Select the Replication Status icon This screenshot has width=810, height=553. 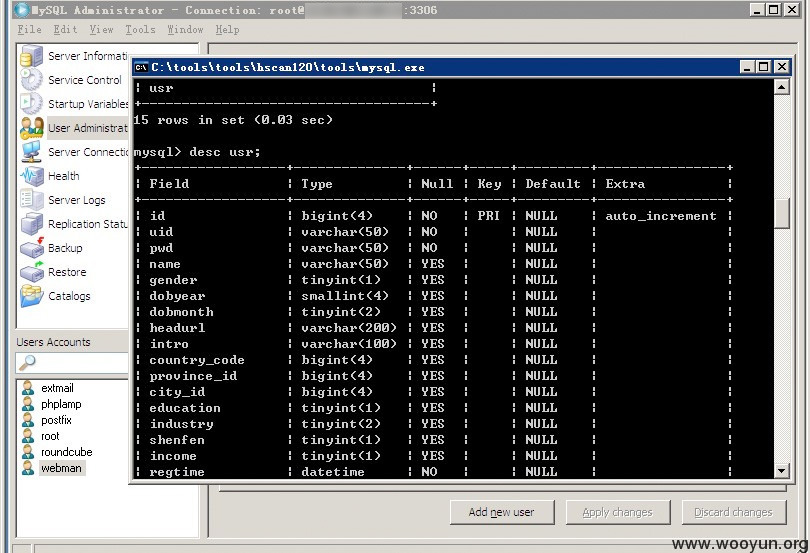coord(32,224)
